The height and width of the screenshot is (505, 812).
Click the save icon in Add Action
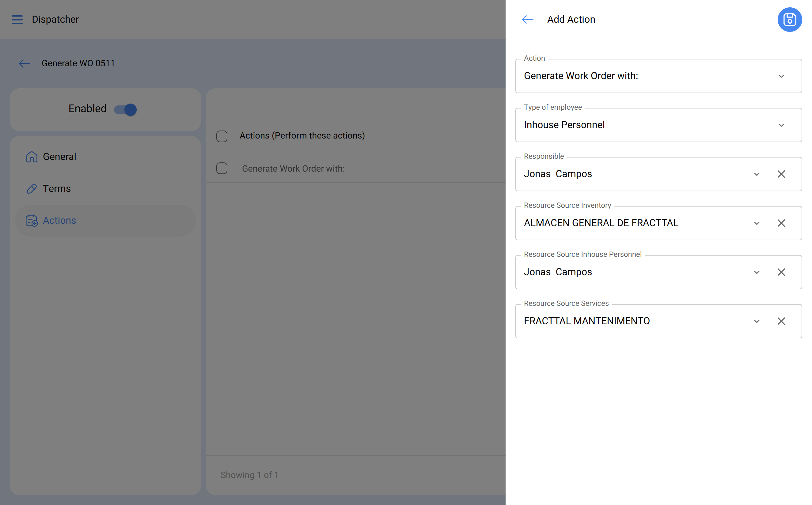[789, 20]
